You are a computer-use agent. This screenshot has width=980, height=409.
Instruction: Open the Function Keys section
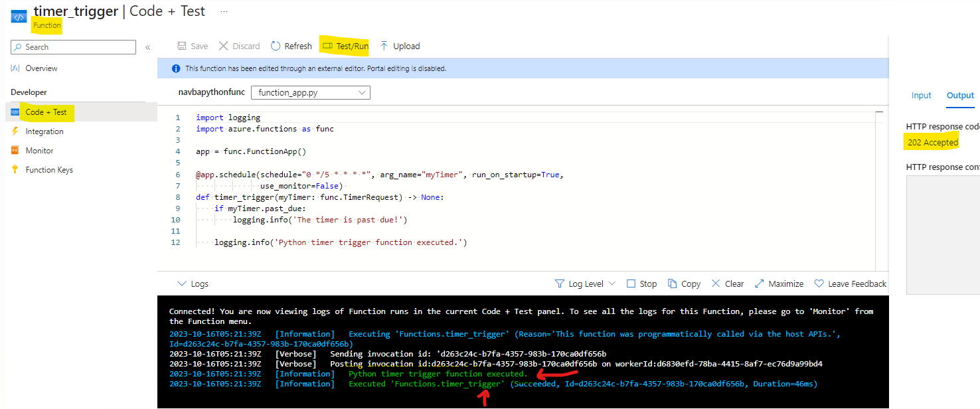coord(48,169)
